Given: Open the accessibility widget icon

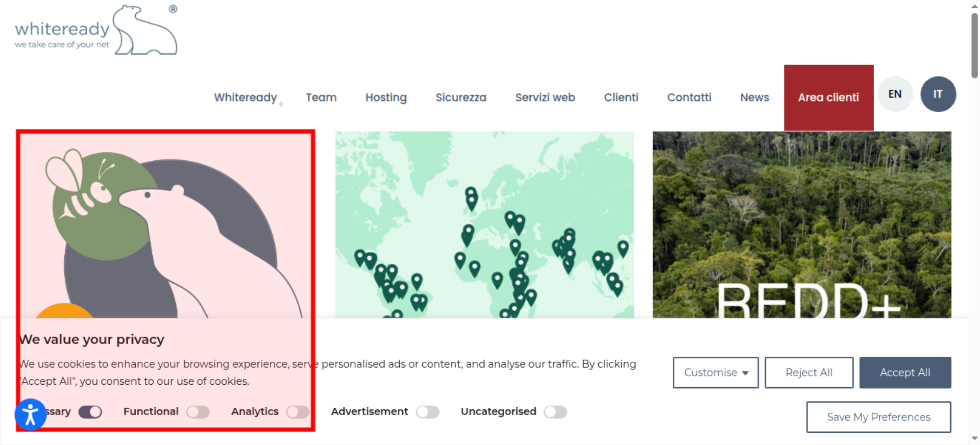Looking at the screenshot, I should pyautogui.click(x=30, y=415).
